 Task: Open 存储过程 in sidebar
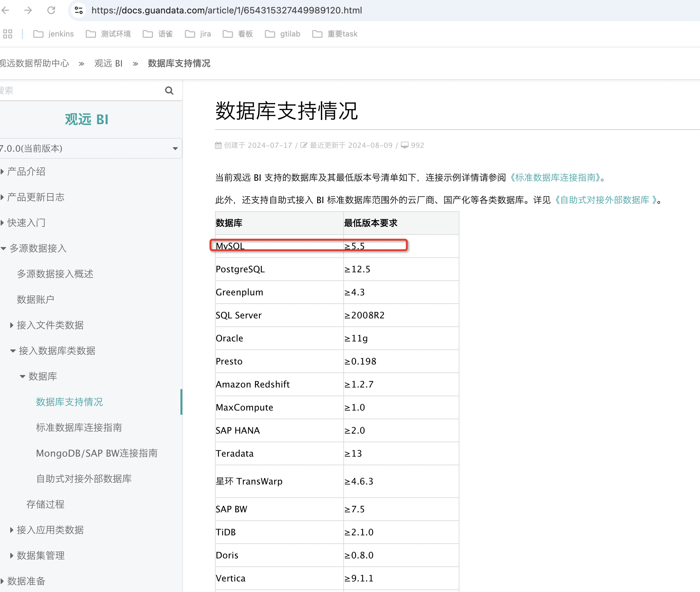pyautogui.click(x=45, y=504)
